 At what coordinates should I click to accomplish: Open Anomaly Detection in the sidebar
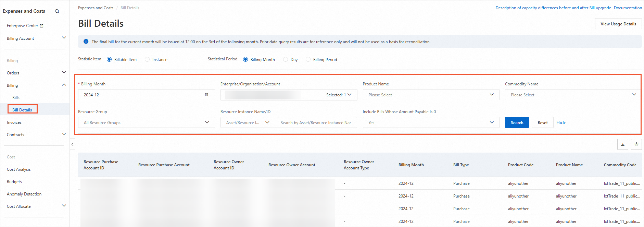click(24, 194)
